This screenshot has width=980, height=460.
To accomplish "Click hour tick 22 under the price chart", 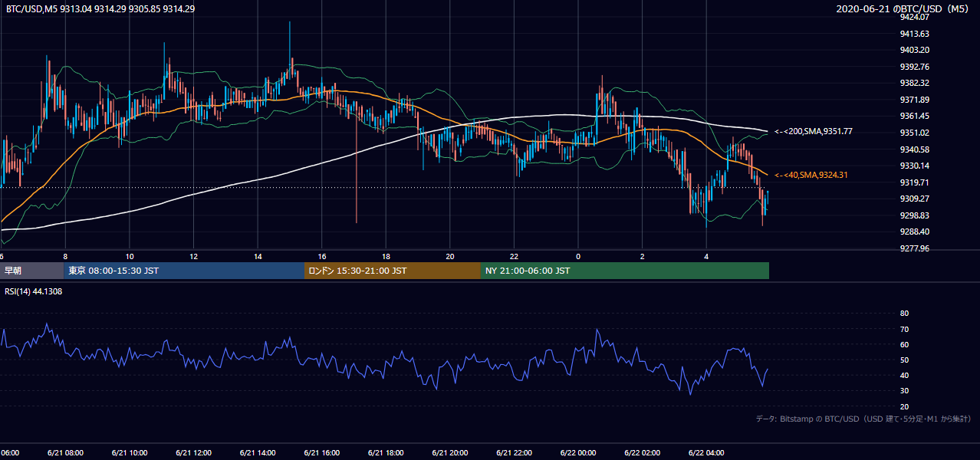I will pos(514,257).
